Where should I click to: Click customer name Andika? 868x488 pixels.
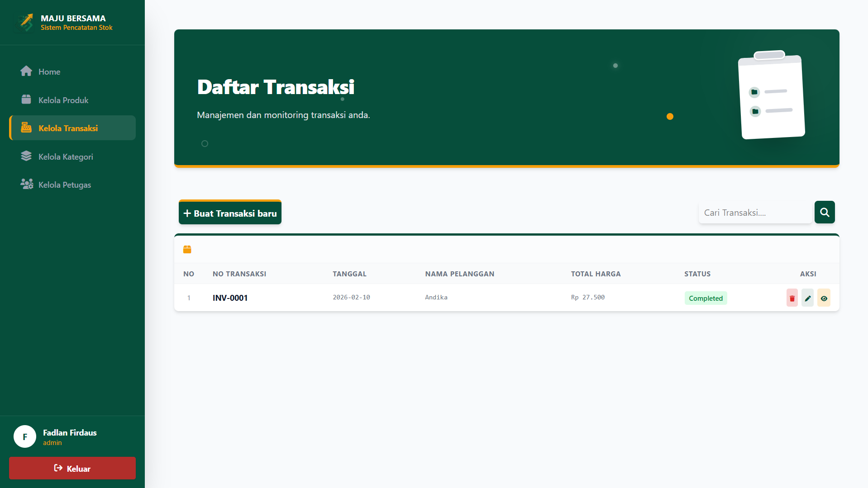coord(436,298)
